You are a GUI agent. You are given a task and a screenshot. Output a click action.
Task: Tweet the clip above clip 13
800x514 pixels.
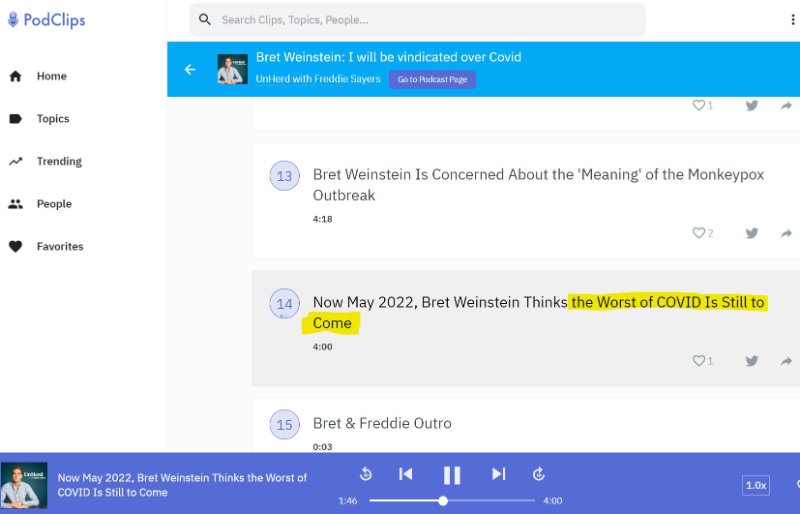[x=752, y=106]
